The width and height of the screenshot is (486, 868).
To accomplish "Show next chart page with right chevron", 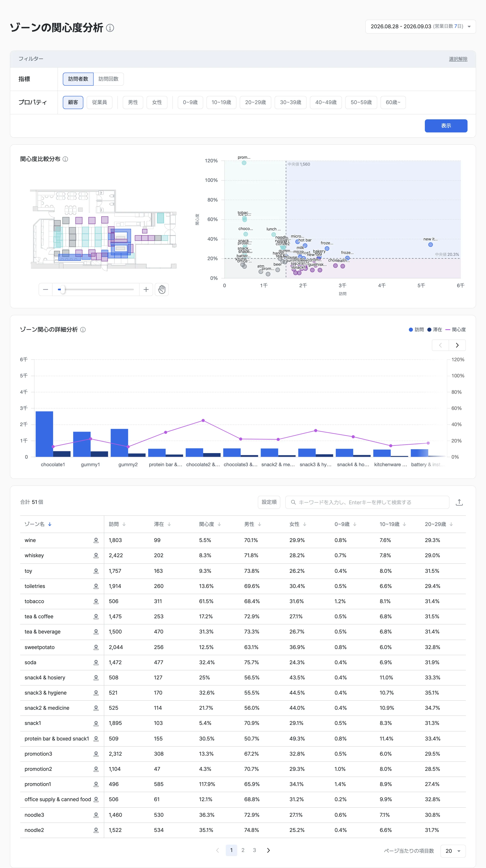I will (457, 345).
